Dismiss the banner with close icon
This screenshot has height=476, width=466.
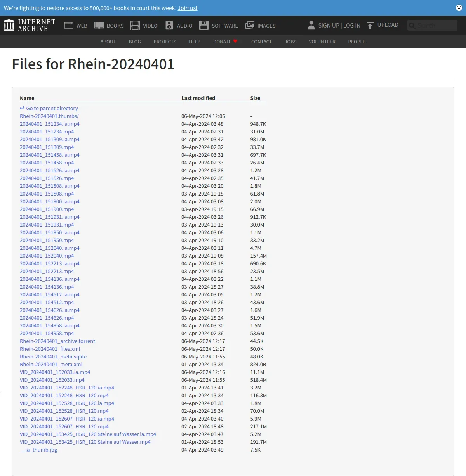tap(459, 8)
